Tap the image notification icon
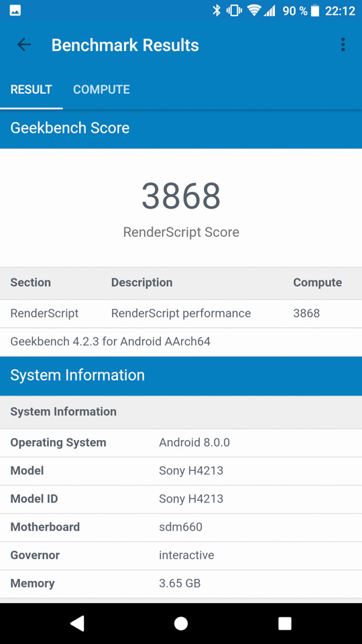 click(x=15, y=11)
